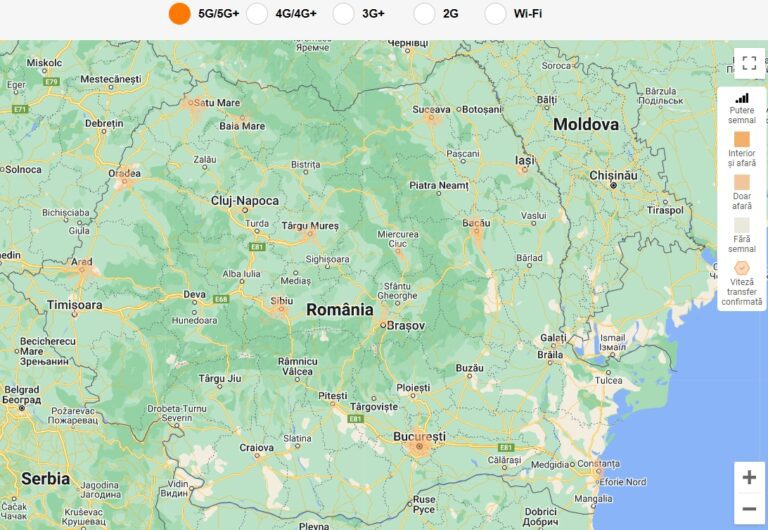Click the 'Drobeta-Turnu Severin' city label
The width and height of the screenshot is (768, 530).
click(x=177, y=413)
